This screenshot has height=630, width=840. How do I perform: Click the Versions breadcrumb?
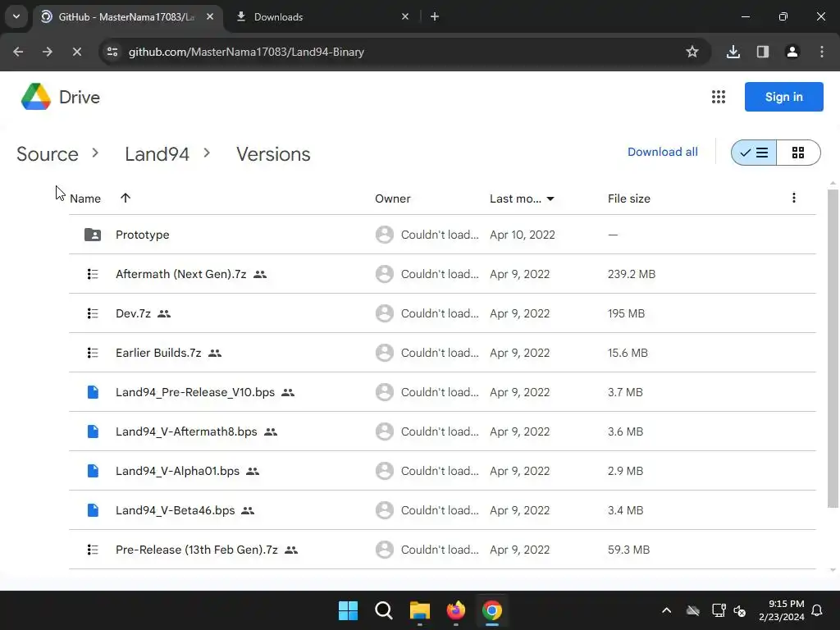pos(273,154)
